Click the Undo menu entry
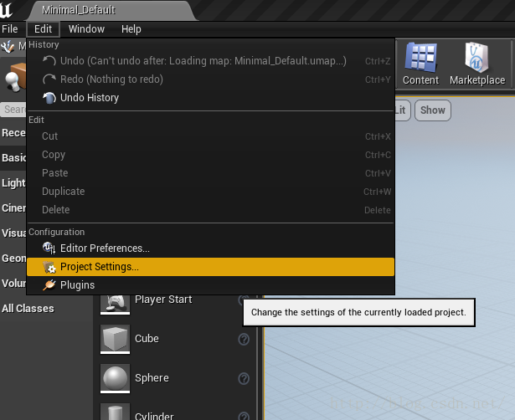Image resolution: width=515 pixels, height=420 pixels. [x=210, y=61]
